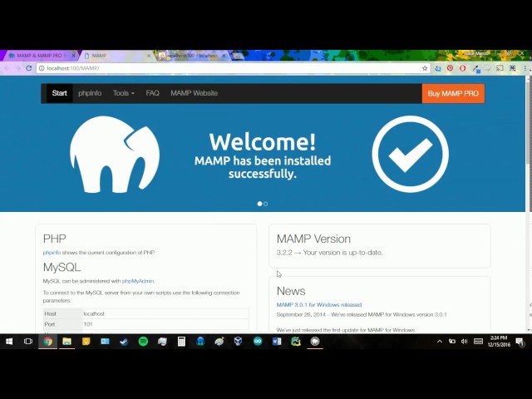This screenshot has height=399, width=532.
Task: Open File Explorer from the taskbar
Action: (66, 342)
